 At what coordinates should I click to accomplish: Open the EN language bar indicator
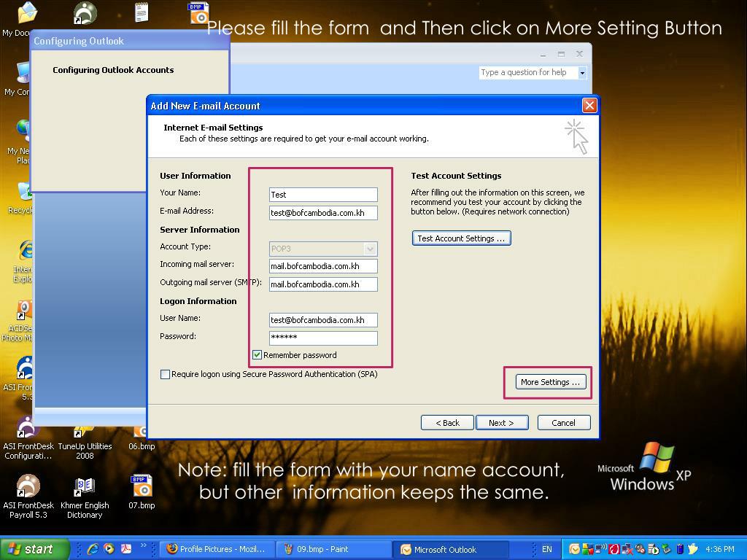tap(547, 549)
